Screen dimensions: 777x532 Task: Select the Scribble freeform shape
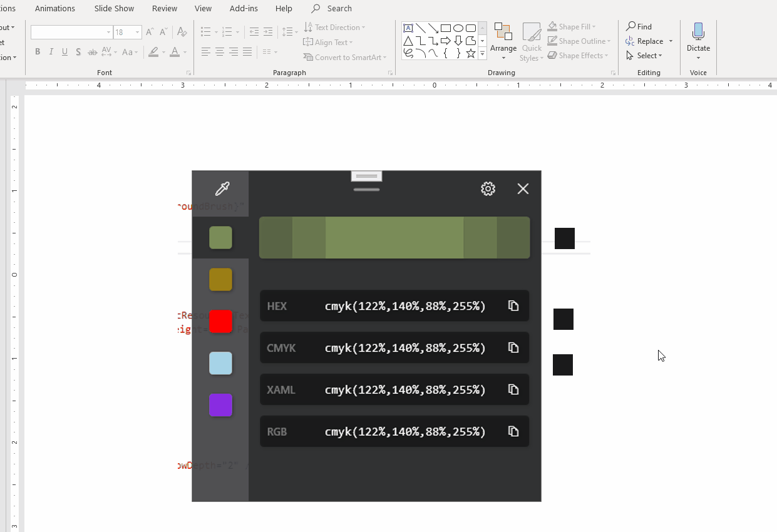408,54
